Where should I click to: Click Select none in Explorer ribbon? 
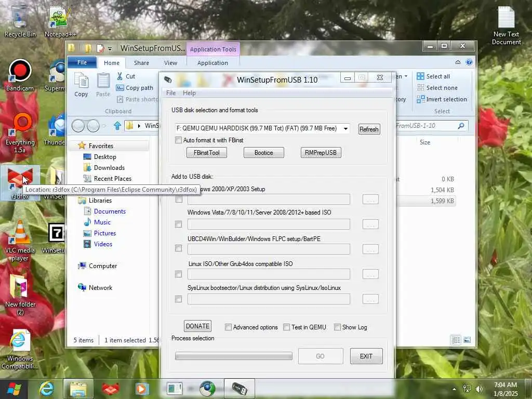click(437, 88)
